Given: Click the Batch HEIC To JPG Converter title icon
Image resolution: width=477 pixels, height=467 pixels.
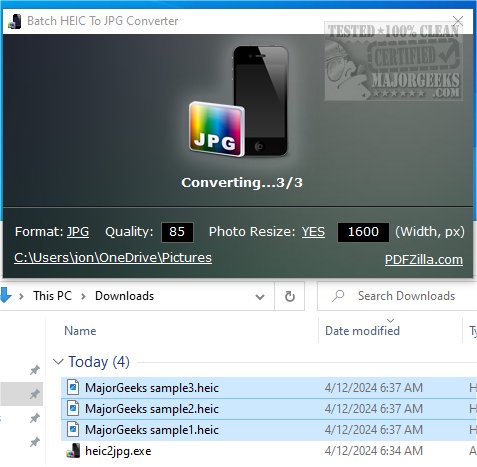Looking at the screenshot, I should pyautogui.click(x=14, y=21).
